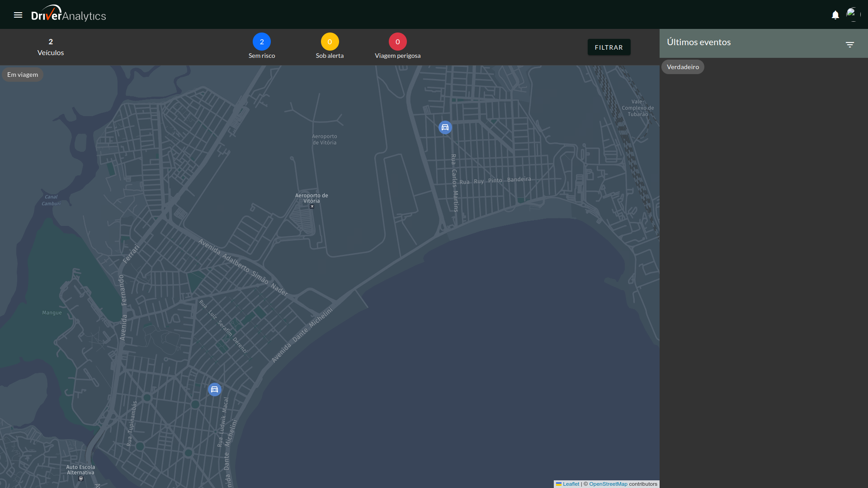
Task: Click the Vale Complexo de Tubarão label
Action: coord(637,108)
